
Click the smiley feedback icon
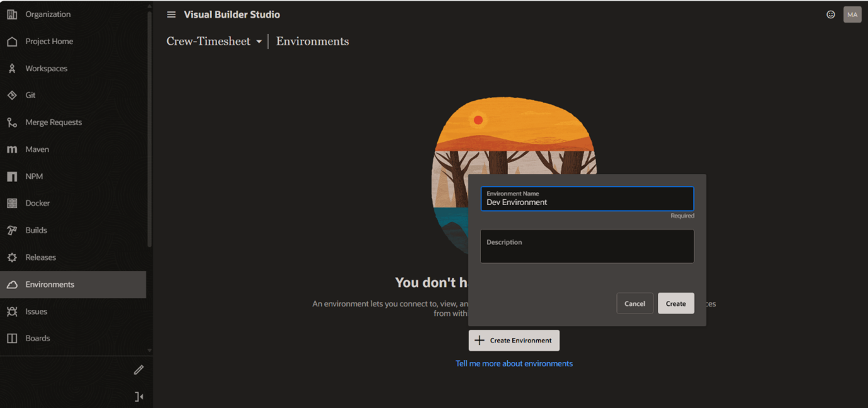831,14
